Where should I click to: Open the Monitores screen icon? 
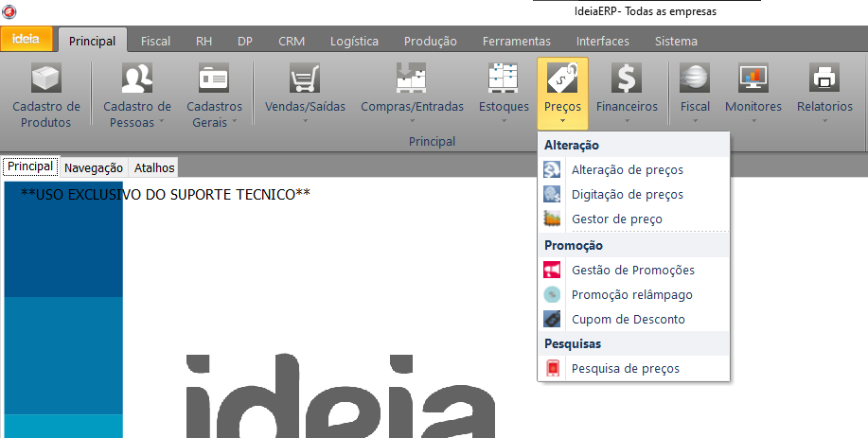(753, 78)
